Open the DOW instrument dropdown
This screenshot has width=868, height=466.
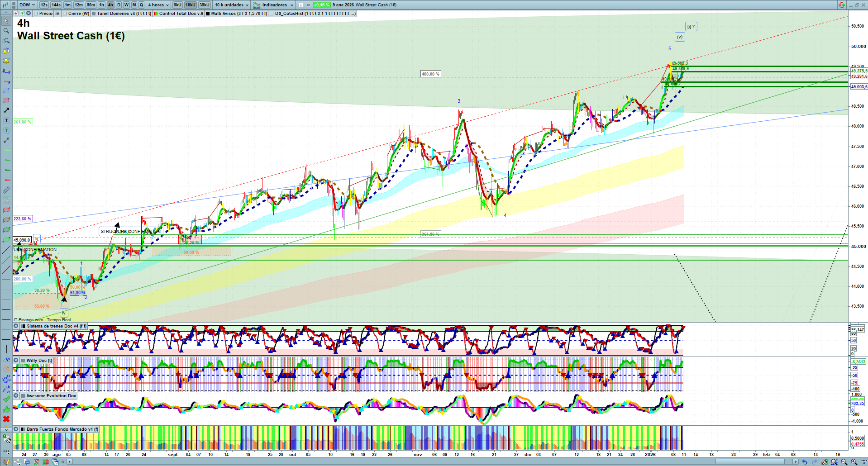point(27,5)
